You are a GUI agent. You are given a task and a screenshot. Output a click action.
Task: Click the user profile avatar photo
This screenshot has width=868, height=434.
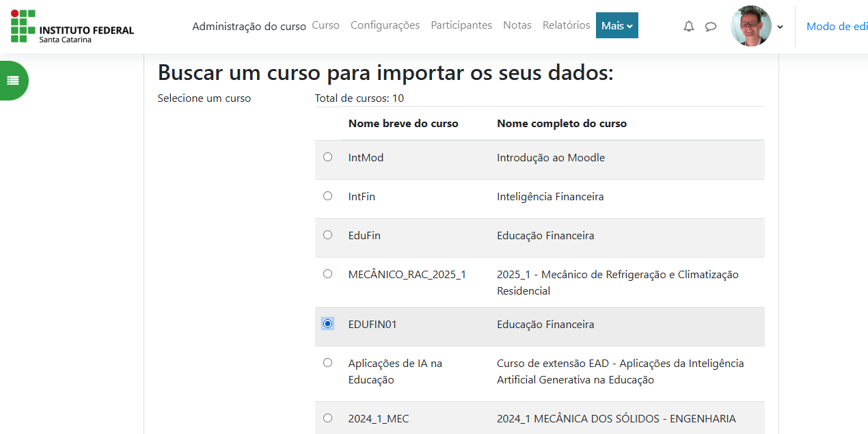750,26
